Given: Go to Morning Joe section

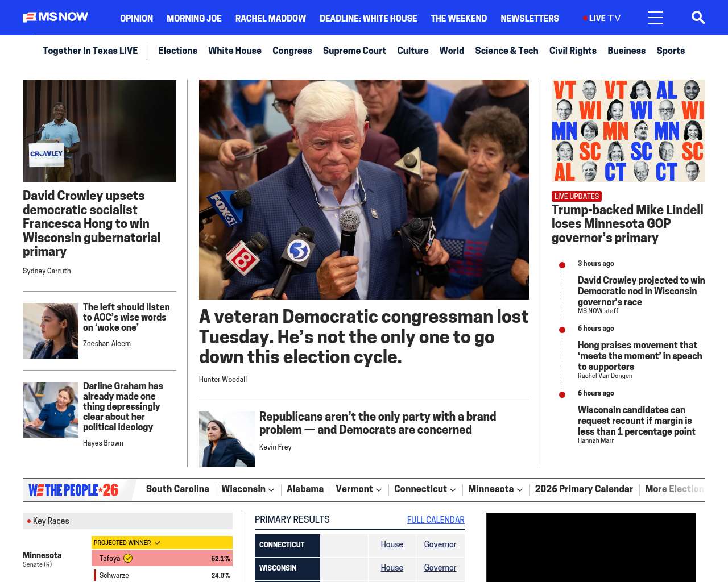Looking at the screenshot, I should point(194,18).
